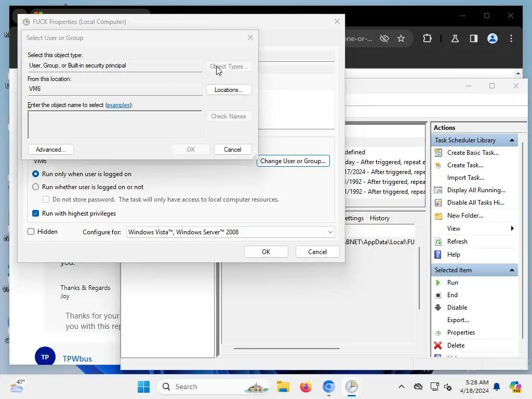532x399 pixels.
Task: Open File Explorer from taskbar
Action: pyautogui.click(x=283, y=387)
